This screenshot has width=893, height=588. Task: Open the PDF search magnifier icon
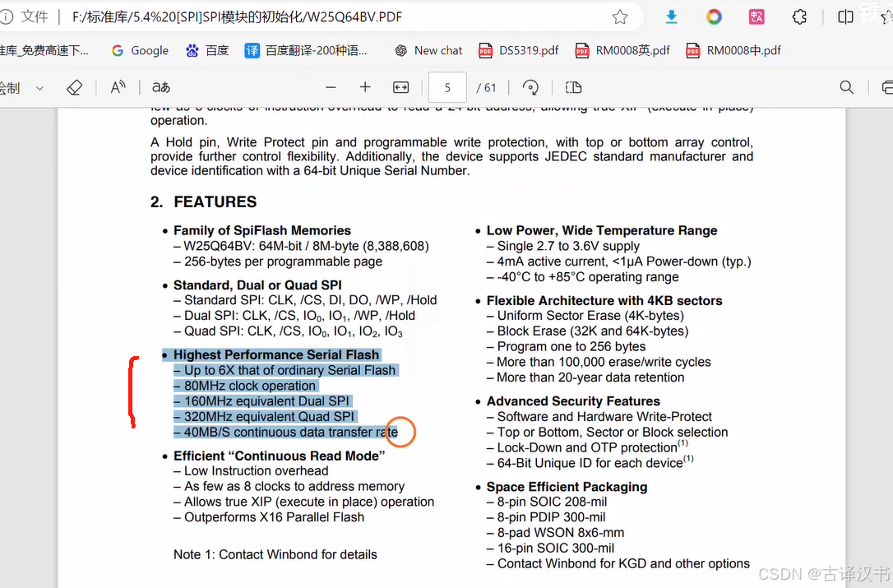[847, 88]
